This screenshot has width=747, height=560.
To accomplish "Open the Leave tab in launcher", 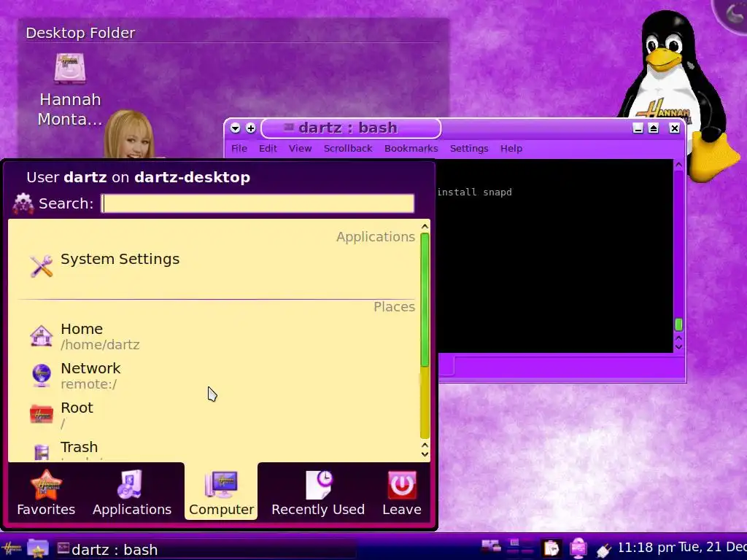I will point(402,492).
